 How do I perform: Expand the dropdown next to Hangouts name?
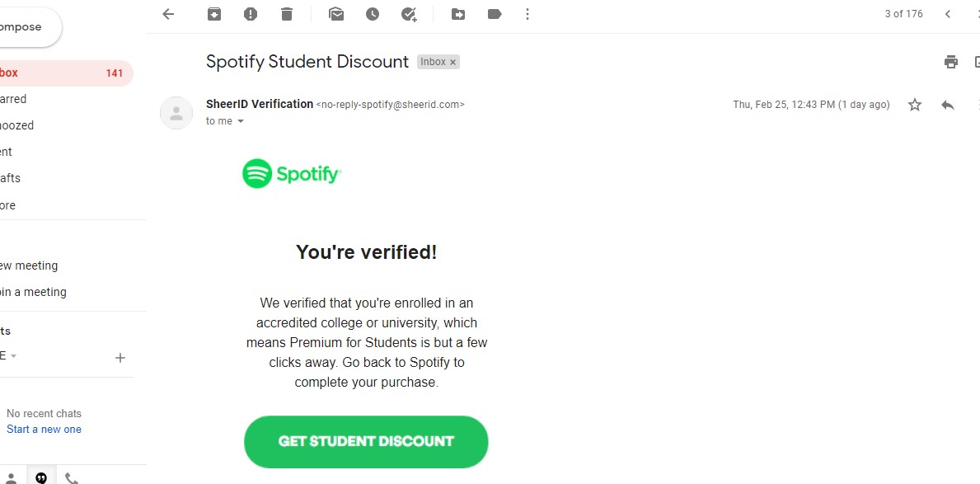click(x=13, y=356)
